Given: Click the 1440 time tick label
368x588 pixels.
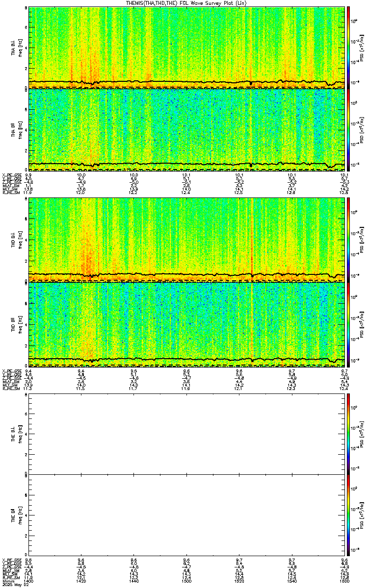Looking at the screenshot, I should [x=133, y=581].
